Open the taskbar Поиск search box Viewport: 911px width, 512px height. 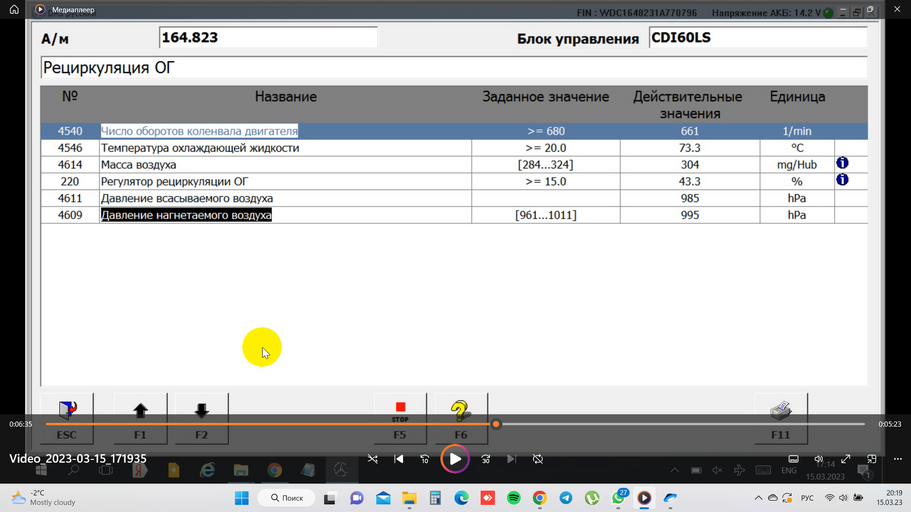pos(288,498)
